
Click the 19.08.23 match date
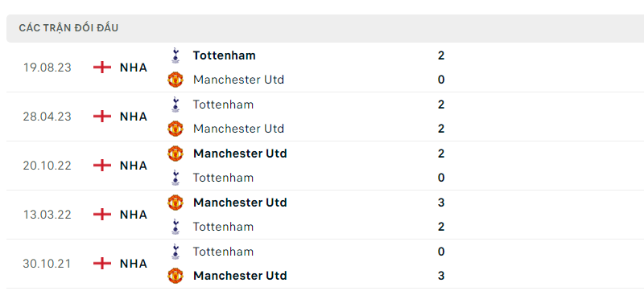[x=47, y=68]
